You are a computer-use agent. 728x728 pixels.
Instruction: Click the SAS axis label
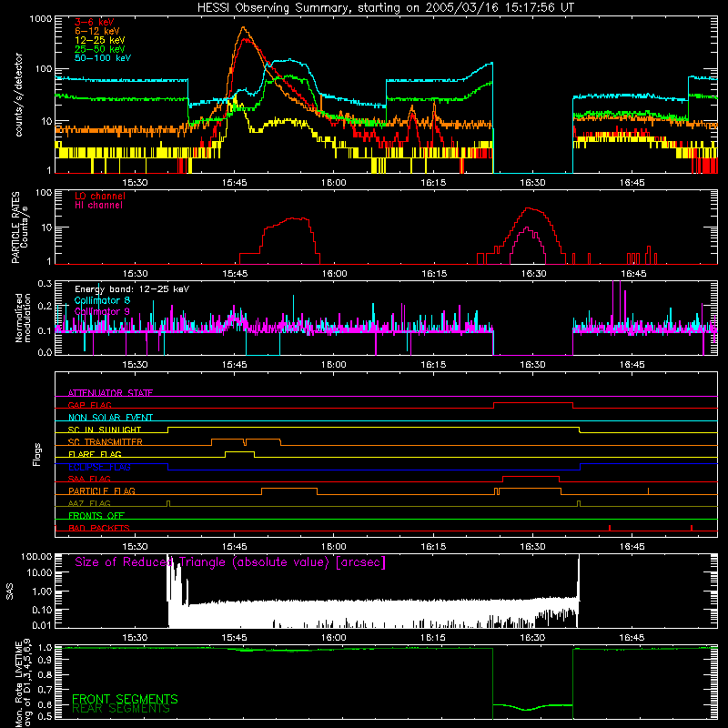pos(9,591)
